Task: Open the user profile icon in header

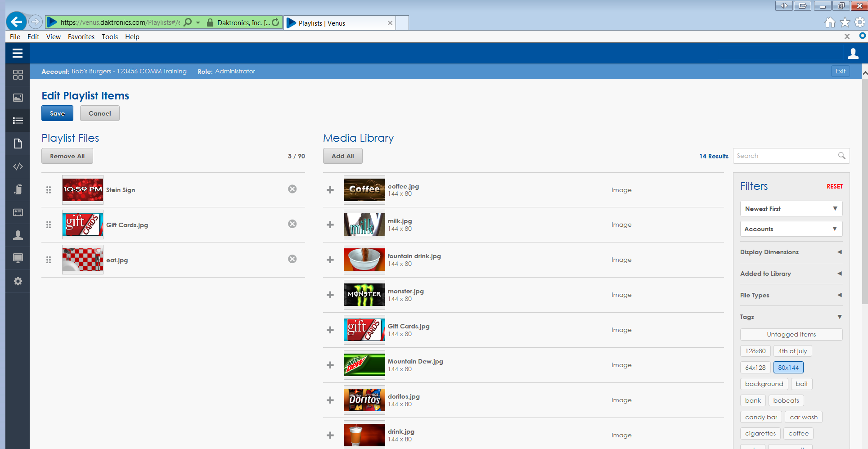Action: coord(853,54)
